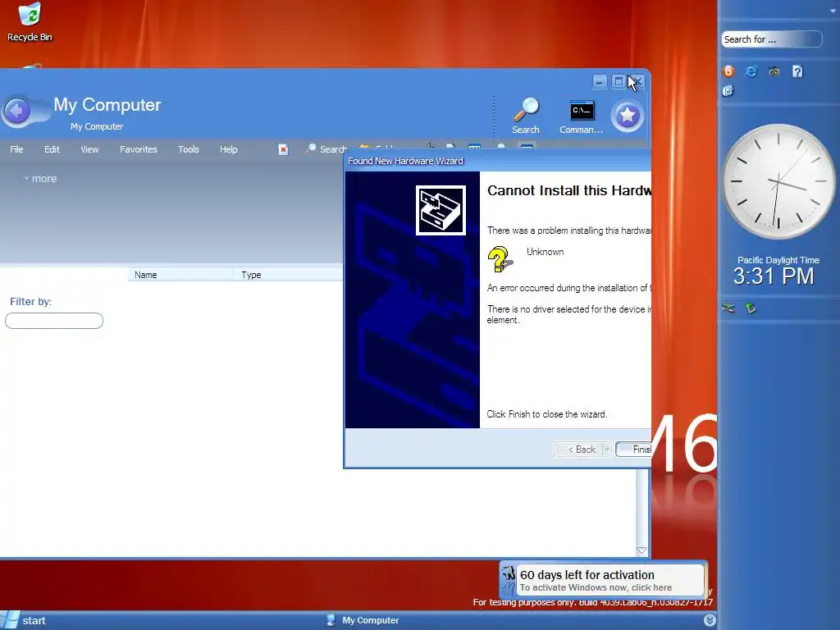Viewport: 840px width, 630px height.
Task: Open the orange round icon in sidebar launcher
Action: (x=728, y=71)
